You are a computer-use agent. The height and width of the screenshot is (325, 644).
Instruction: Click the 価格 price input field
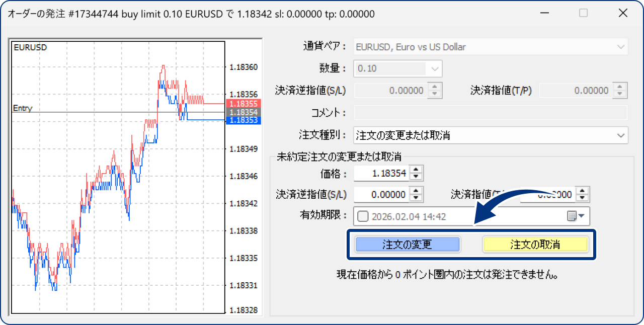pyautogui.click(x=382, y=174)
